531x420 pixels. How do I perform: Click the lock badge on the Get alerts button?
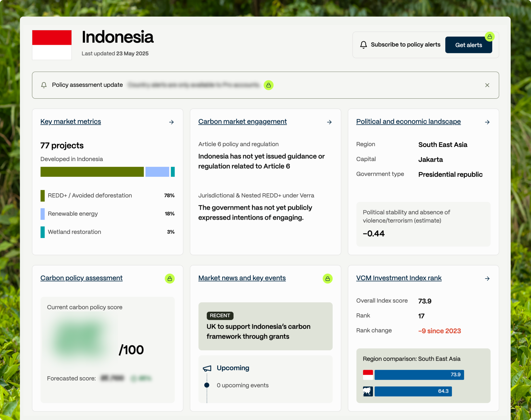tap(490, 37)
